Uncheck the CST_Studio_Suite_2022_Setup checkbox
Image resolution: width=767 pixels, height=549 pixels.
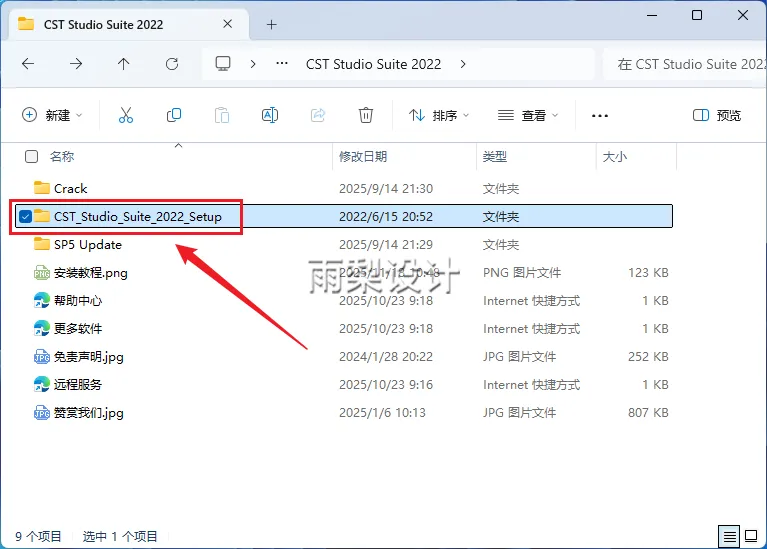point(25,216)
